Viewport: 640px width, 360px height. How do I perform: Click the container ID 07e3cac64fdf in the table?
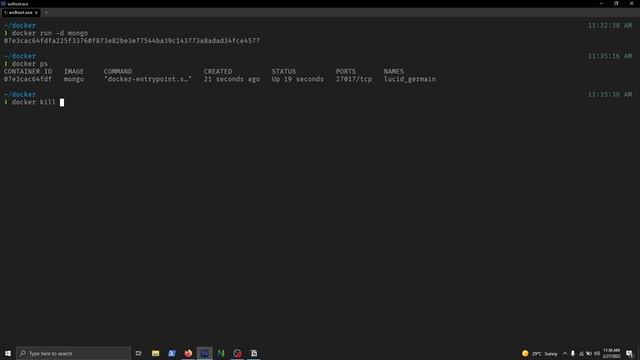[x=28, y=79]
